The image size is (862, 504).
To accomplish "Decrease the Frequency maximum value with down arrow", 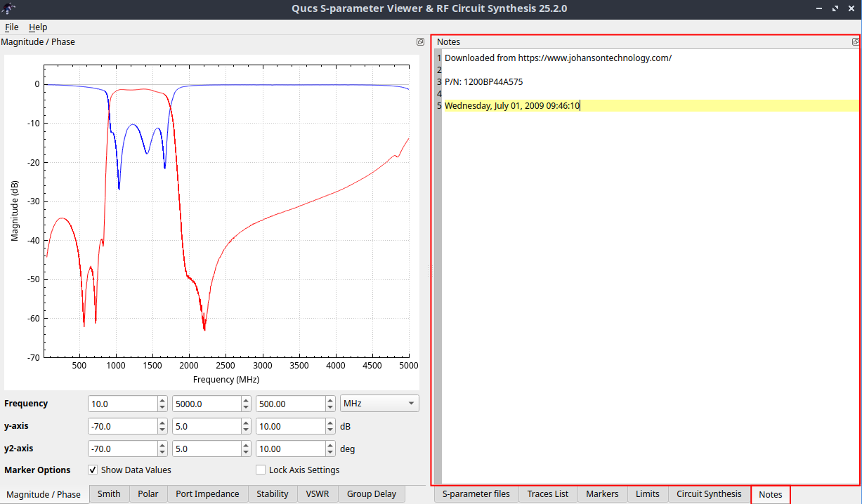I will click(246, 408).
